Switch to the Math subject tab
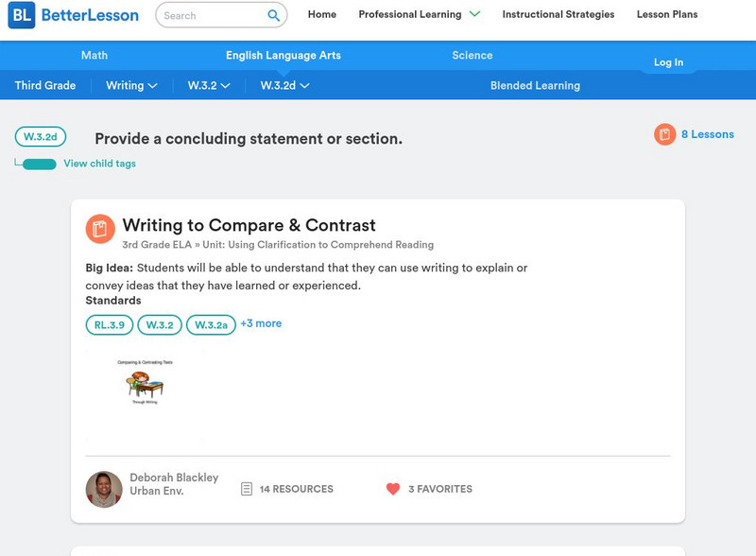Image resolution: width=756 pixels, height=556 pixels. [94, 55]
